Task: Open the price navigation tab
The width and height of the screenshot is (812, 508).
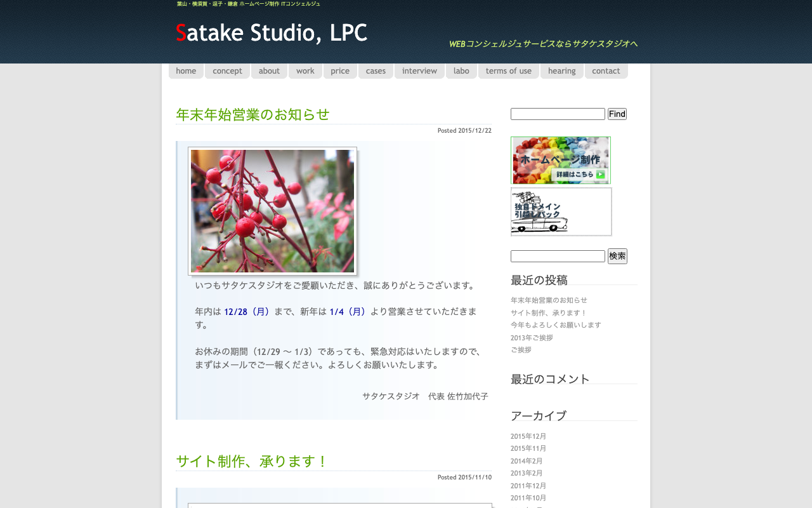Action: [340, 71]
